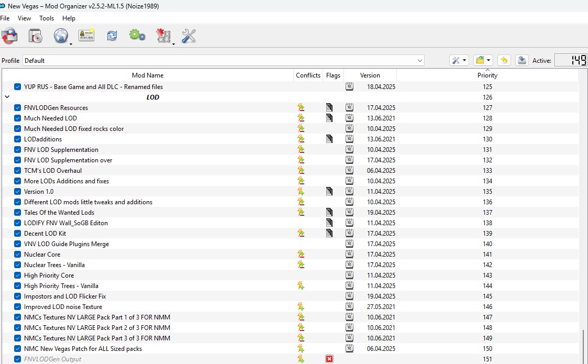Click the create backup icon beside Active
The width and height of the screenshot is (588, 364).
coord(522,60)
